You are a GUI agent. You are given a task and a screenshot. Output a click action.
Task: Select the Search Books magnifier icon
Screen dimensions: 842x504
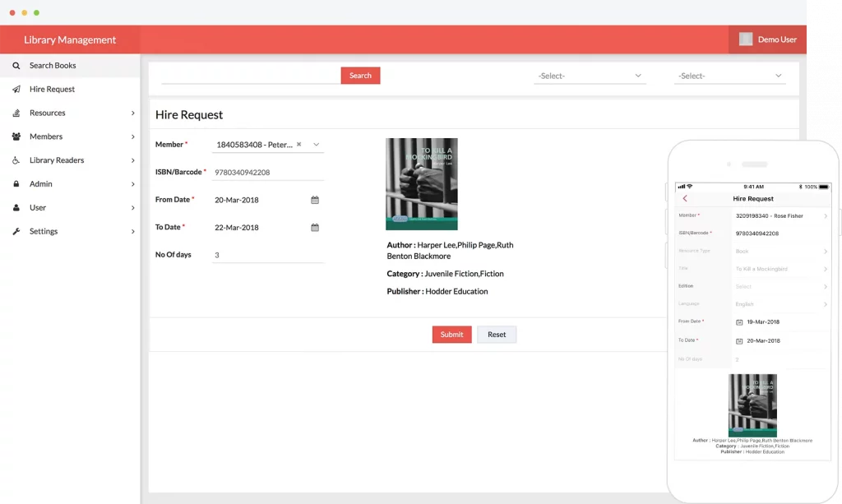[x=17, y=65]
